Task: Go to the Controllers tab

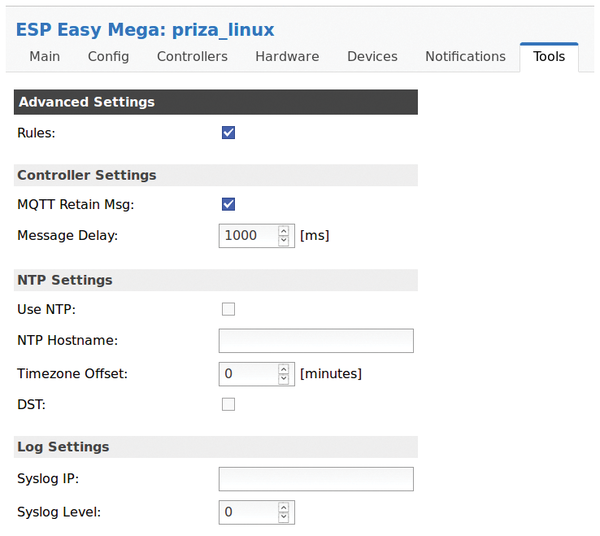Action: point(192,57)
